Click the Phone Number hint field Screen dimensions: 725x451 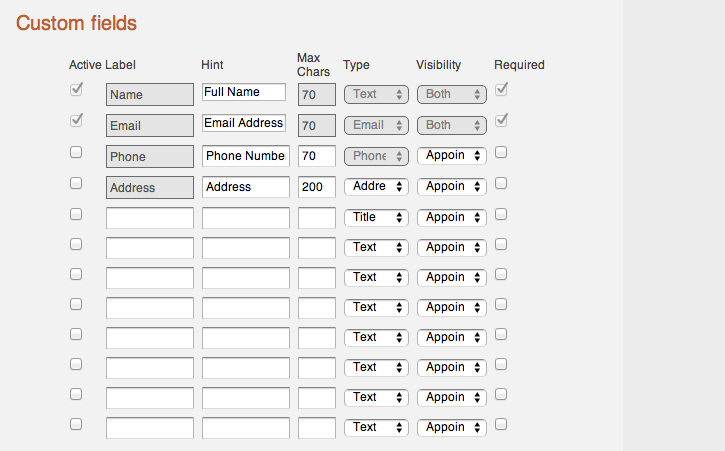246,156
